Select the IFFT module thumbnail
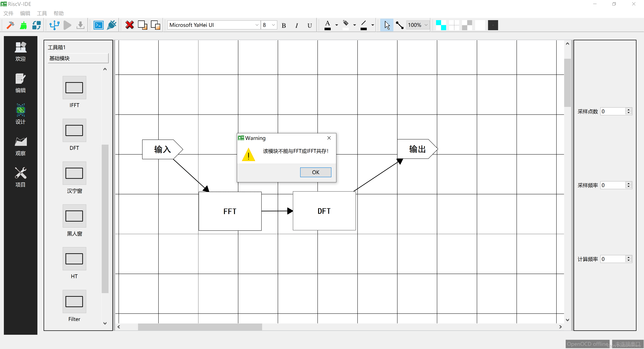Screen dimensions: 644x349 coord(74,88)
